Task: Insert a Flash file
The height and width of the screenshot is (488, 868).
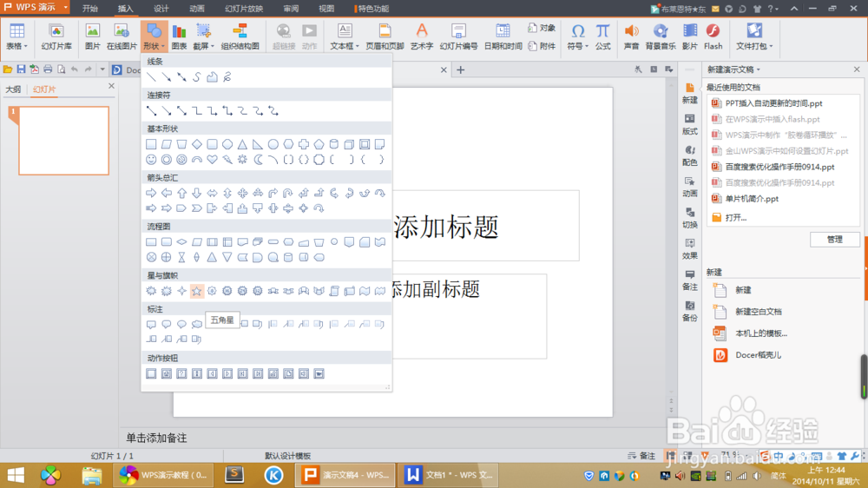Action: pyautogui.click(x=713, y=36)
